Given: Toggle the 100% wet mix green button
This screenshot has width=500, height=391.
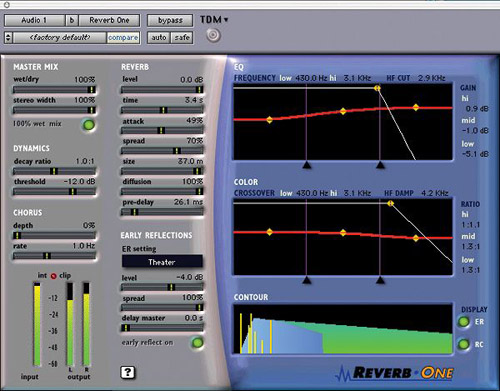Looking at the screenshot, I should [x=88, y=125].
